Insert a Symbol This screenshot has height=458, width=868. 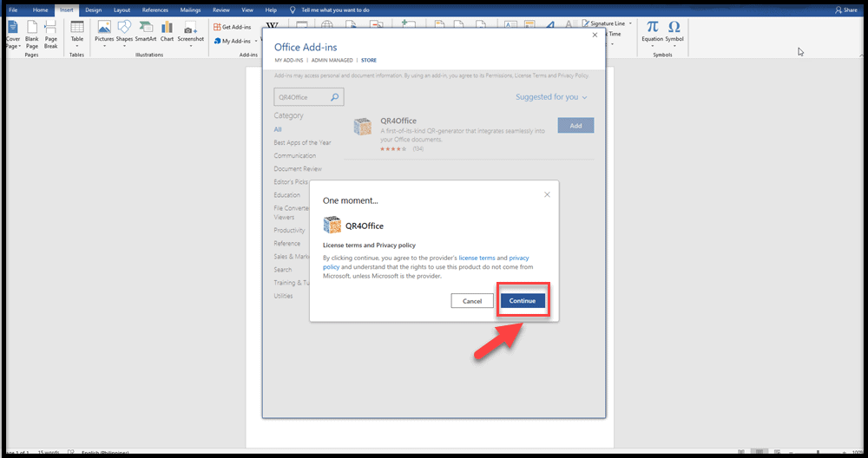click(x=674, y=31)
